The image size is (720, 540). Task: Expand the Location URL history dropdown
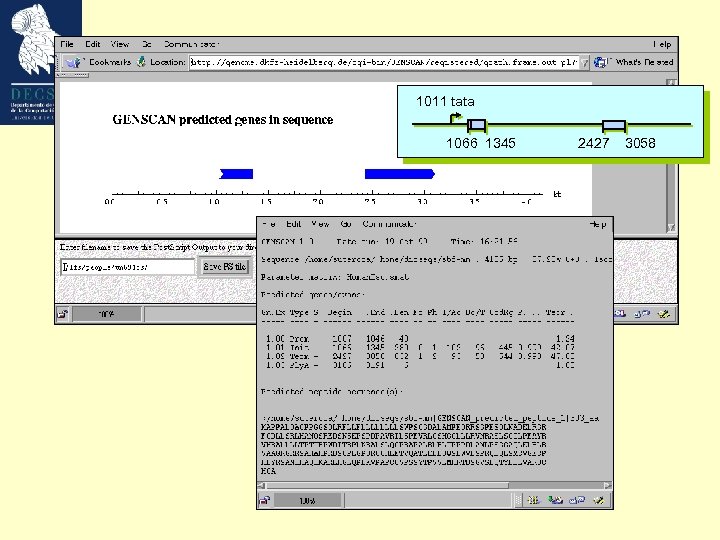click(584, 62)
